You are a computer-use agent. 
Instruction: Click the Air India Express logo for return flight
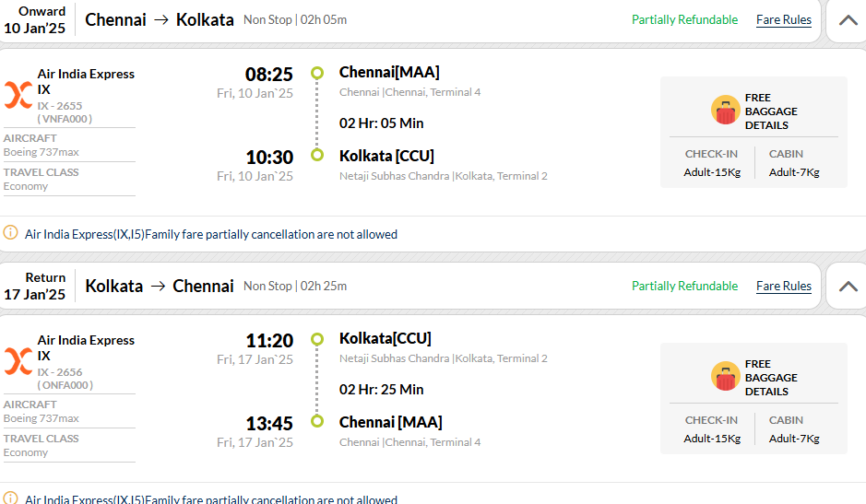[18, 361]
